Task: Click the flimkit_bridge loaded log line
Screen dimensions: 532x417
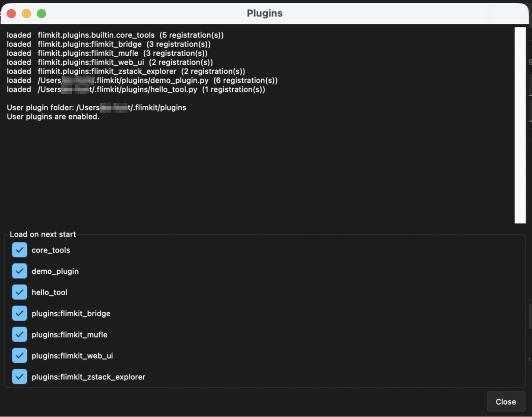Action: pos(109,44)
